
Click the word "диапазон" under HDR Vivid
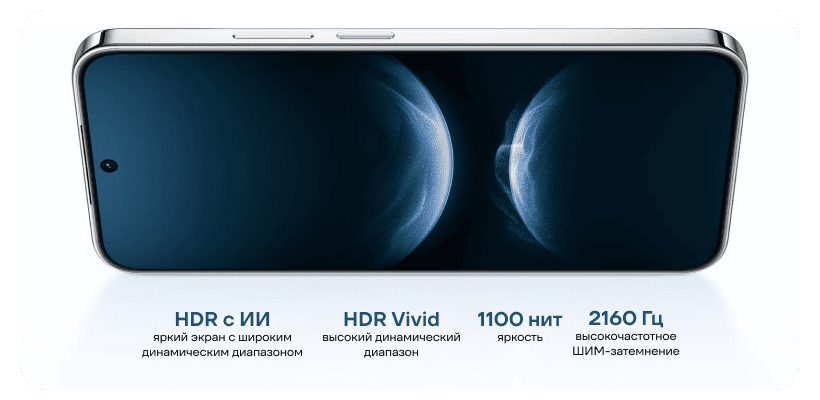pyautogui.click(x=391, y=352)
